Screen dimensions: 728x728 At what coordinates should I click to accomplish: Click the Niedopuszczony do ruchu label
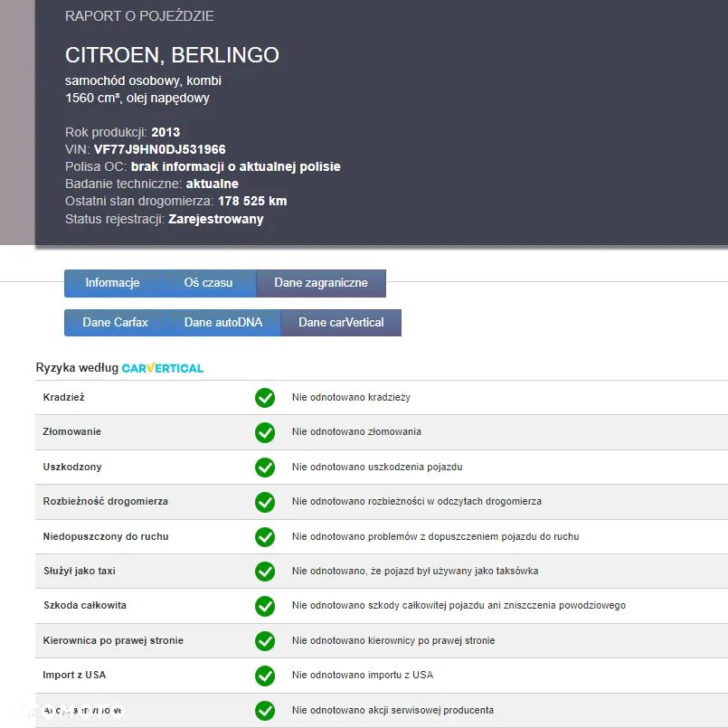pos(106,536)
